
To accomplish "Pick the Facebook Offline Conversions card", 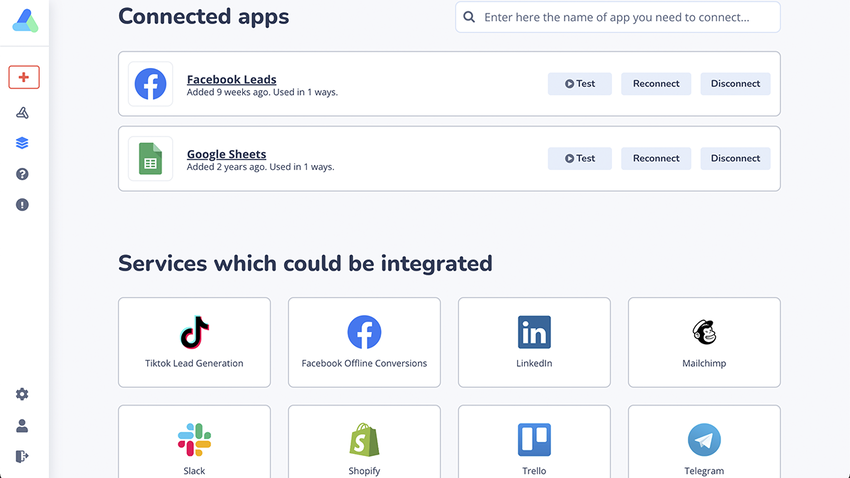I will click(x=364, y=341).
